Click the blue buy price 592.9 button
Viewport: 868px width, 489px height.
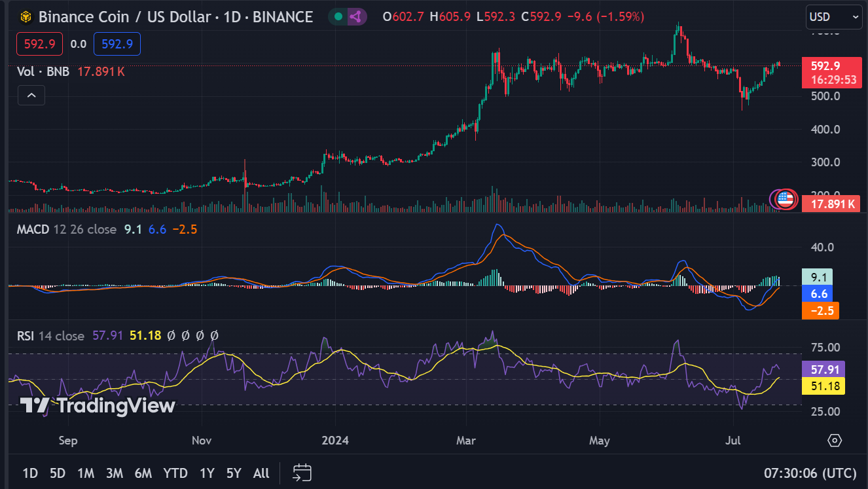click(117, 45)
